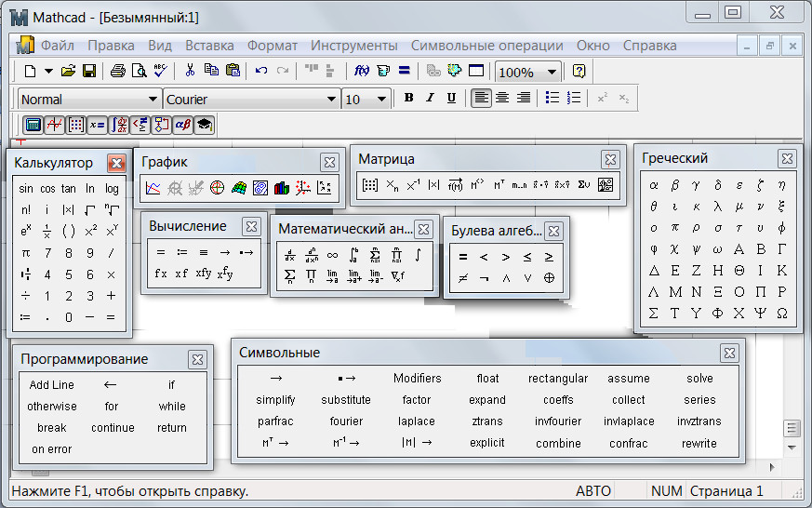
Task: Toggle Italic text formatting
Action: pyautogui.click(x=430, y=98)
